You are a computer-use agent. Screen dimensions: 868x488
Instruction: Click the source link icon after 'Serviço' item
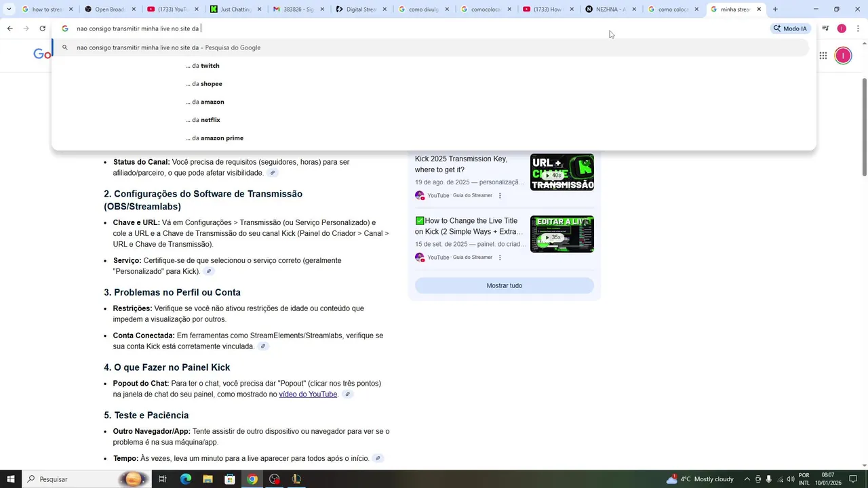point(209,272)
